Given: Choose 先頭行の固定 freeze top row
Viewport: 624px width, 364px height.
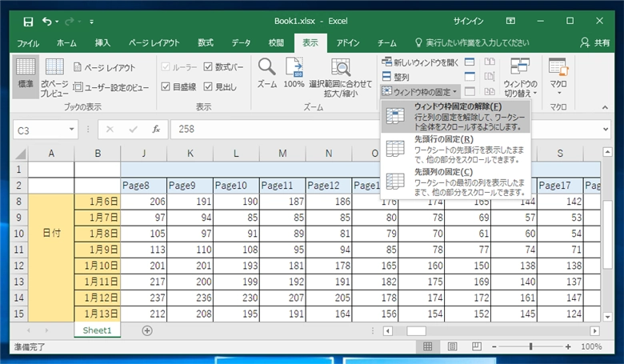Looking at the screenshot, I should tap(456, 149).
